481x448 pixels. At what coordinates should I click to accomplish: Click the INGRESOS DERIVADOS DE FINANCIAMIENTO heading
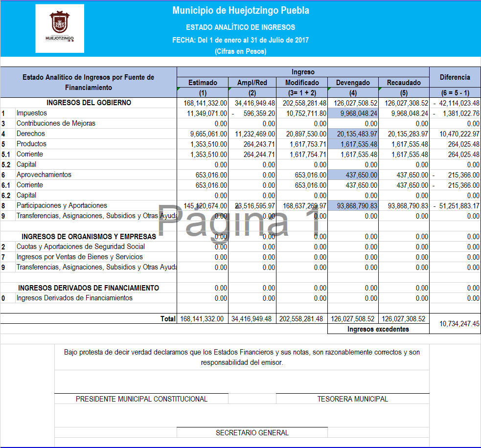[x=89, y=288]
